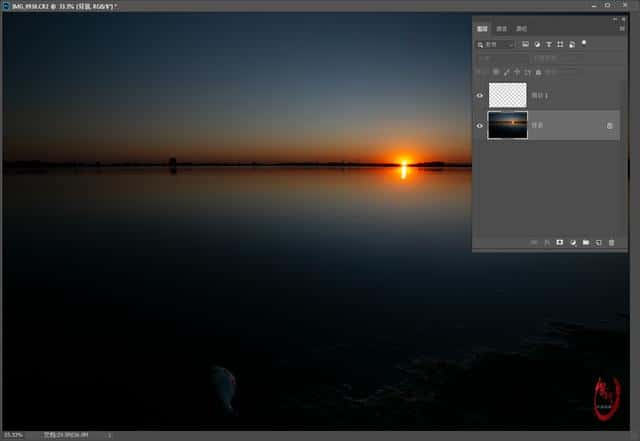The height and width of the screenshot is (441, 640).
Task: Toggle the layer filtering on/off switch
Action: point(584,43)
